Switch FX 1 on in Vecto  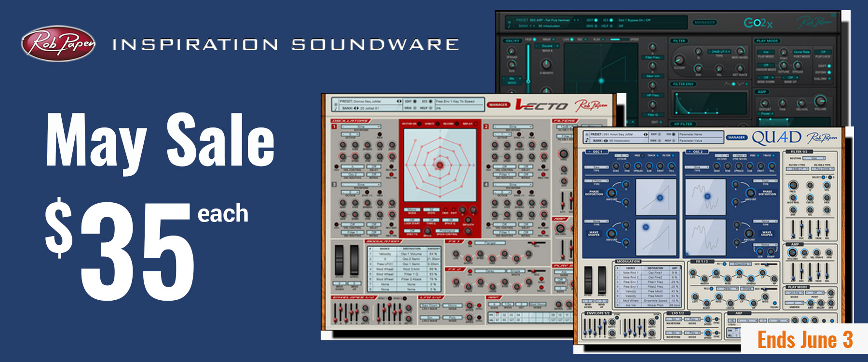[x=470, y=243]
